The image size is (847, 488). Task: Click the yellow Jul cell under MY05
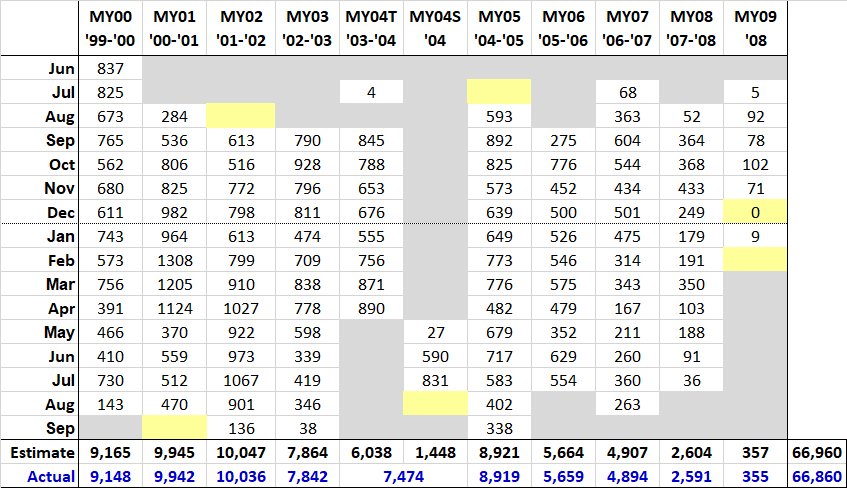499,92
